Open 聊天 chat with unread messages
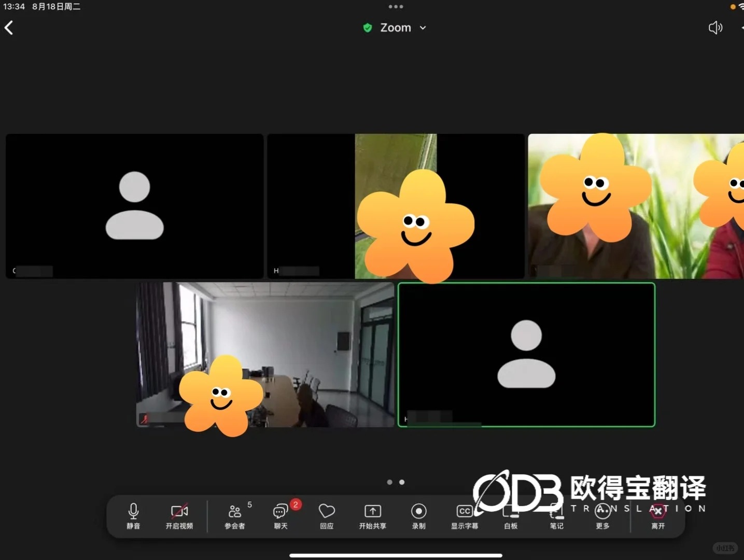This screenshot has width=744, height=560. (x=280, y=516)
